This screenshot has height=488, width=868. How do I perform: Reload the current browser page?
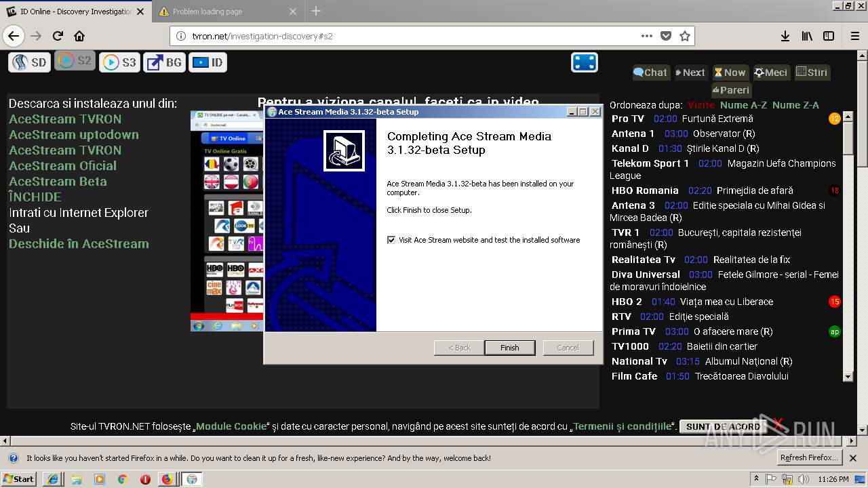coord(58,36)
